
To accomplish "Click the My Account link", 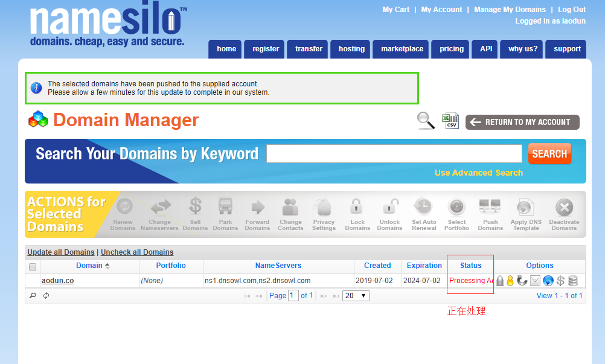I will (442, 10).
